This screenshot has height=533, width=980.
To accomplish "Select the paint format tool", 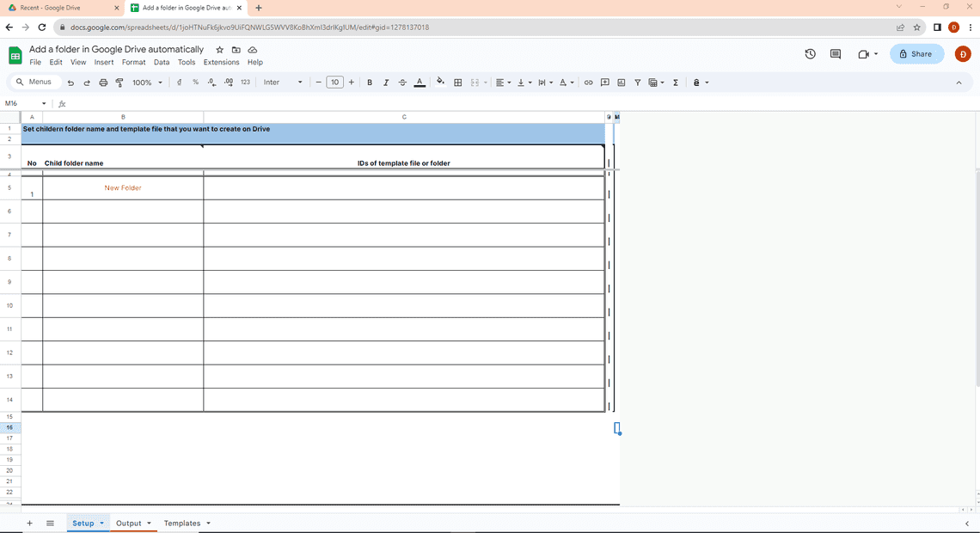I will tap(119, 83).
